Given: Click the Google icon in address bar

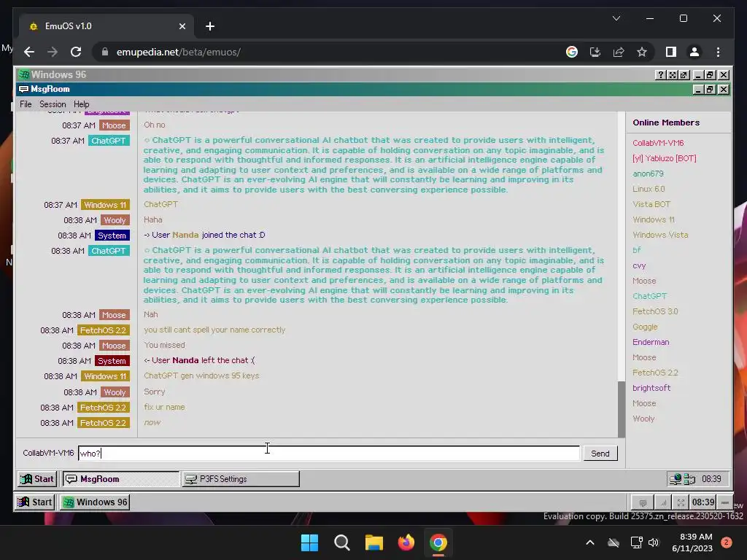Looking at the screenshot, I should (572, 52).
